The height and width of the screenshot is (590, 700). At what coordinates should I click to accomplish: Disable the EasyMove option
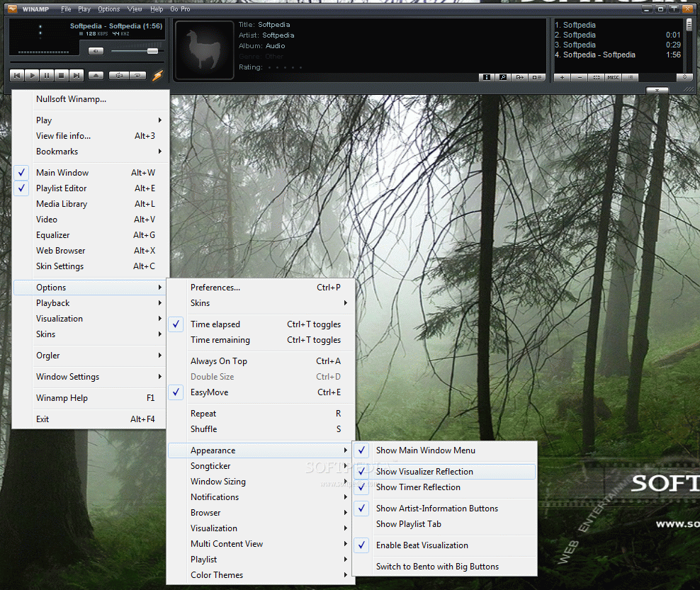tap(261, 392)
